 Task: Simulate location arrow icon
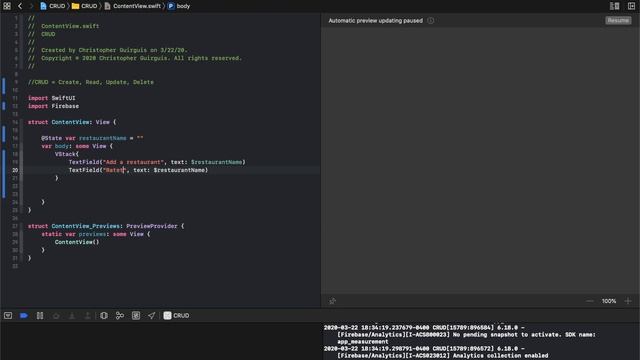(x=151, y=316)
